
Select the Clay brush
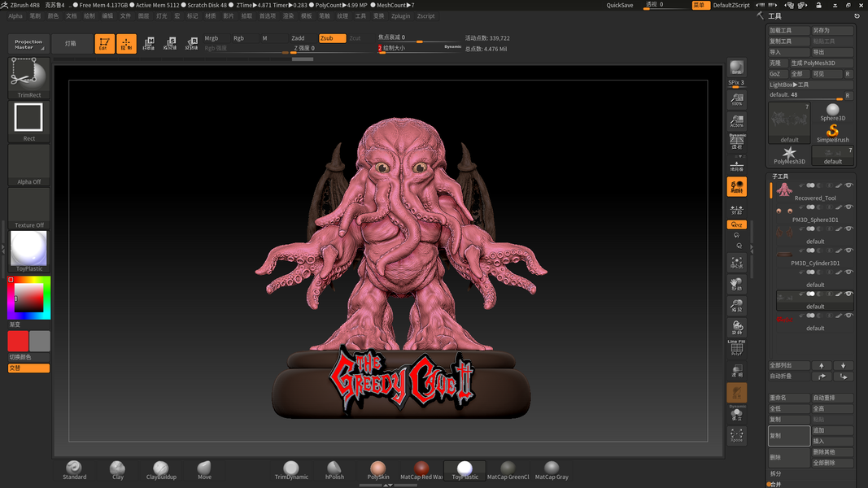pos(117,470)
